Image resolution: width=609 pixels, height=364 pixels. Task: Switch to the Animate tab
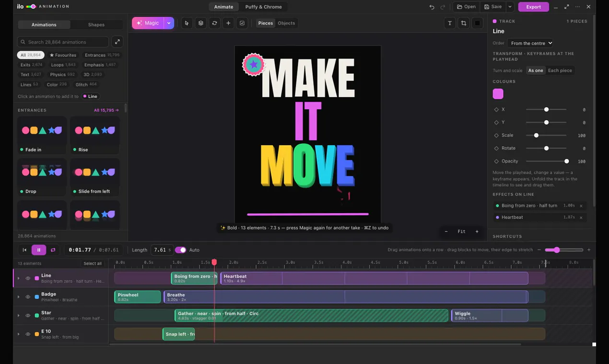tap(223, 7)
